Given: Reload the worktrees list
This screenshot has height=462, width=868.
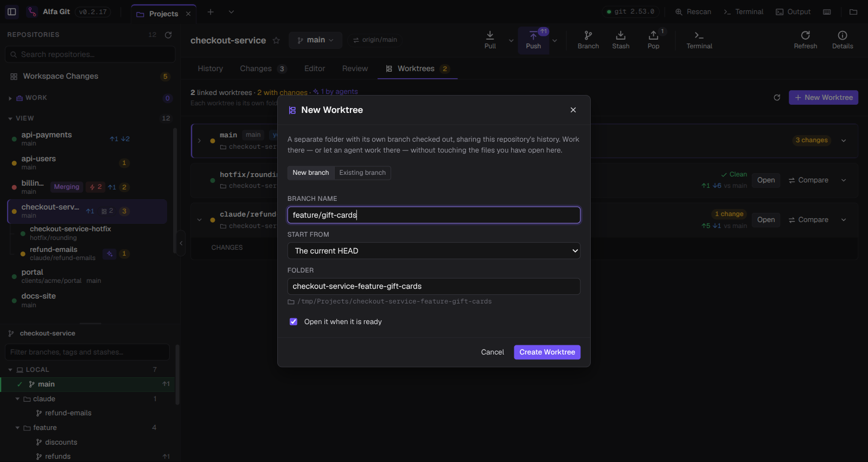Looking at the screenshot, I should pos(777,98).
